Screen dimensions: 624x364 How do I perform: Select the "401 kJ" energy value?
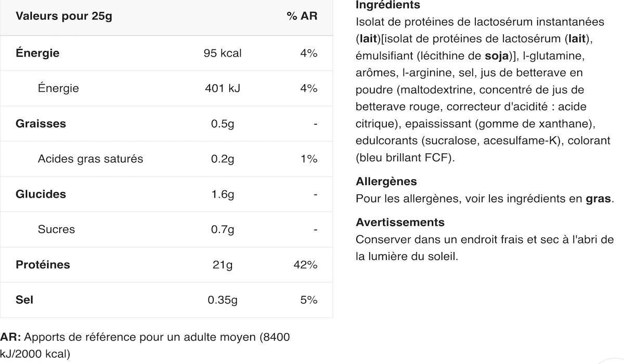coord(223,88)
